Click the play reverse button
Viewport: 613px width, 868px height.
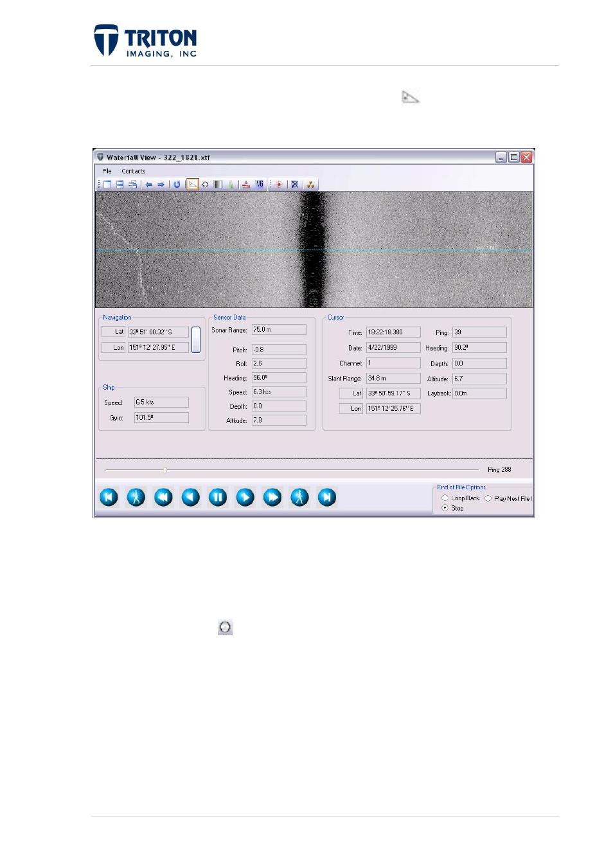tap(191, 497)
